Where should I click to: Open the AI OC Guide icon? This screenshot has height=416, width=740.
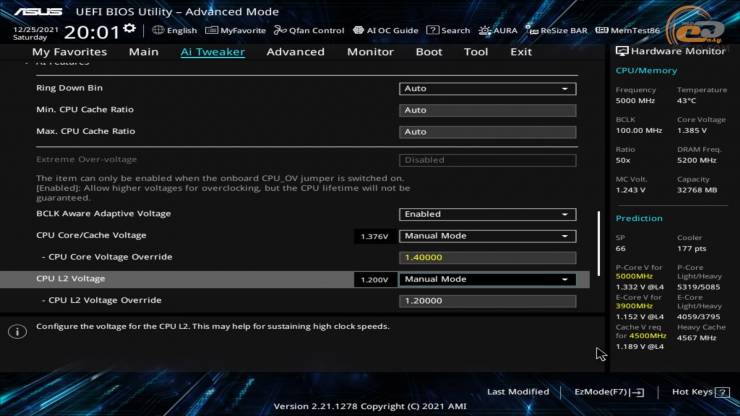358,30
